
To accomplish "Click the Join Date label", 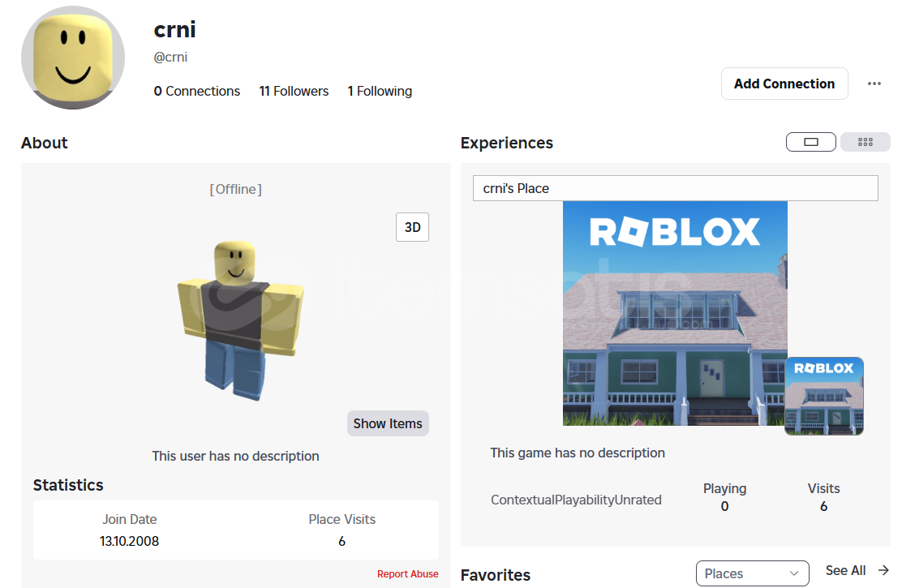I will 130,520.
